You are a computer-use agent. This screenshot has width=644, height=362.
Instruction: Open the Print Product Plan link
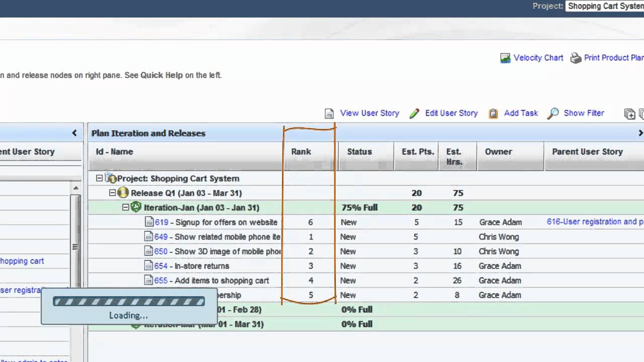(x=614, y=58)
